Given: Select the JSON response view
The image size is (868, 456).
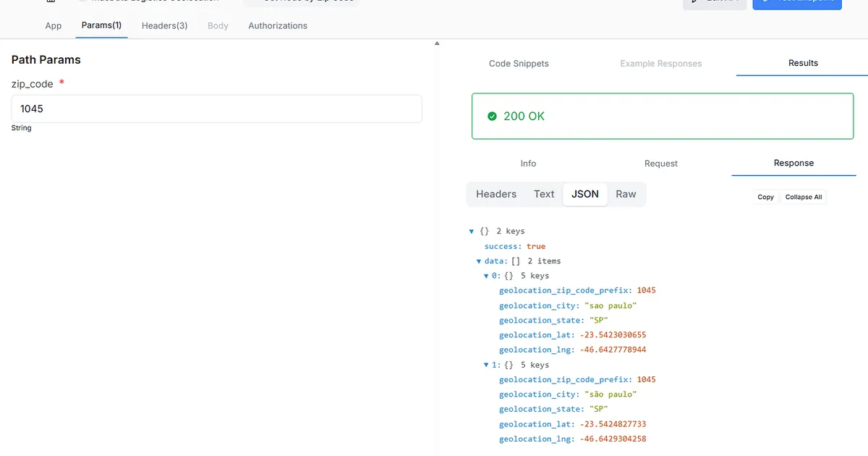Looking at the screenshot, I should pyautogui.click(x=585, y=194).
